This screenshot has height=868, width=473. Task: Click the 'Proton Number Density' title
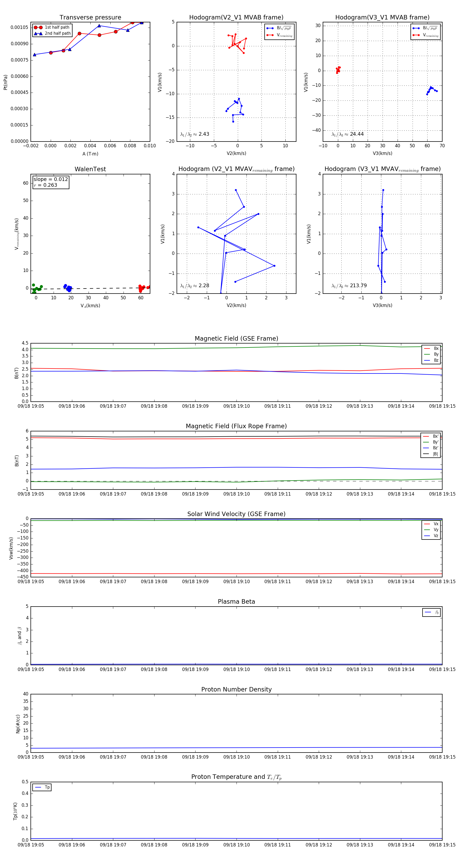pyautogui.click(x=236, y=689)
